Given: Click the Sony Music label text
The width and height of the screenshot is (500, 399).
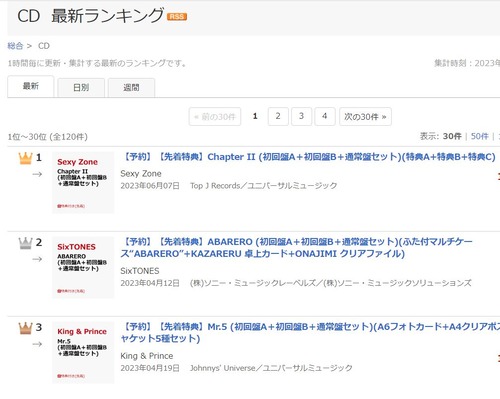Looking at the screenshot, I should tap(331, 283).
